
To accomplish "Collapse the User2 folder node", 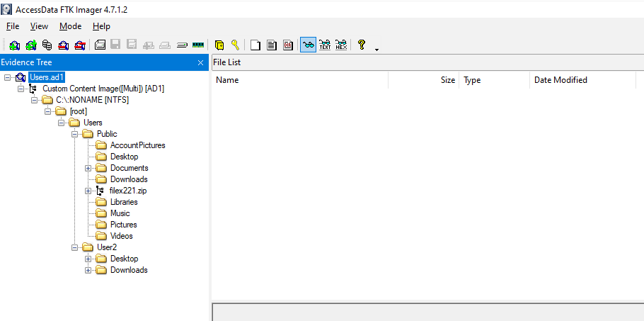I will point(75,247).
